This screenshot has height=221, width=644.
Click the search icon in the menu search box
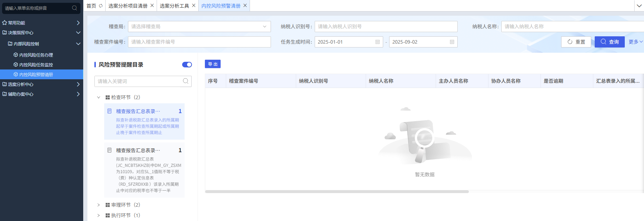[74, 8]
